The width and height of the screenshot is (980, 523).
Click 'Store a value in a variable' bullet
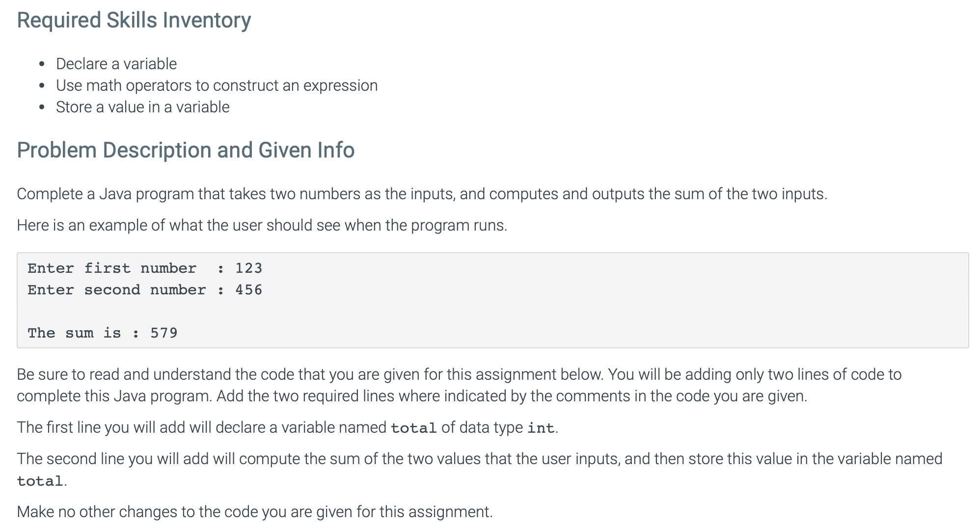point(142,107)
